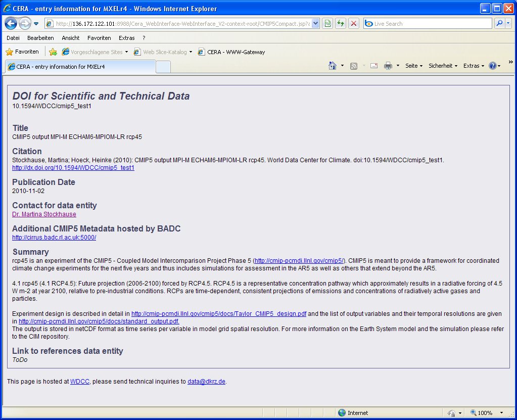
Task: Click the search magnifier icon
Action: pos(499,24)
